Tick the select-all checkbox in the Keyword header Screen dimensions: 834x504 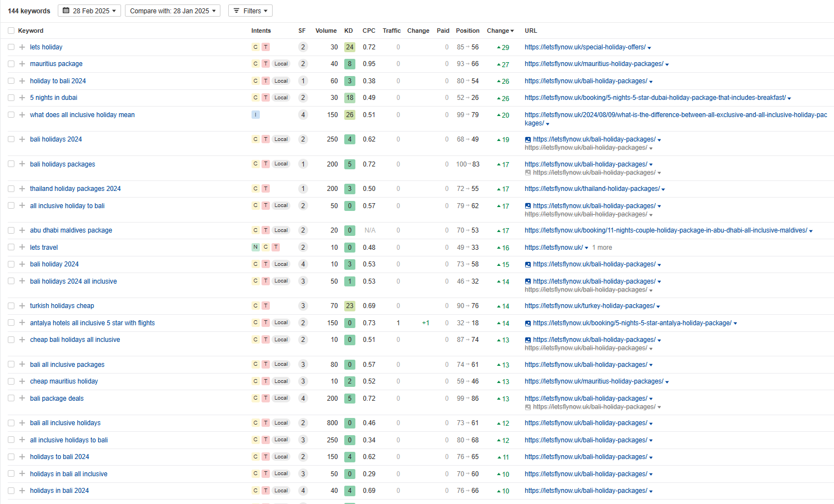tap(11, 31)
